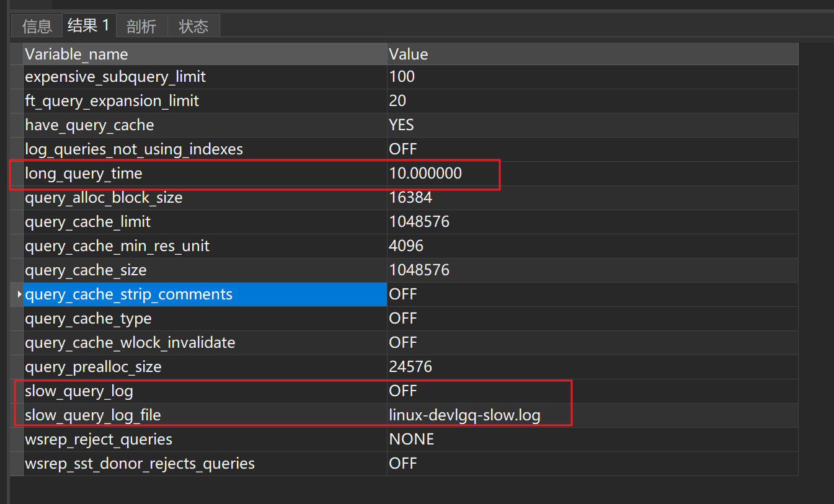Click the 10.000000 value cell
The image size is (834, 504).
[593, 174]
